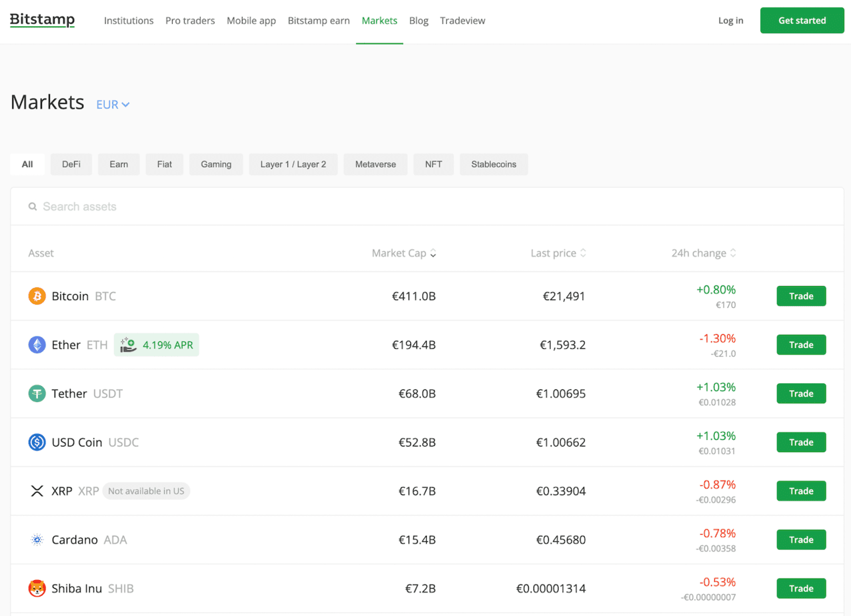Click Bitcoin last price €21,491
This screenshot has height=616, width=851.
click(564, 296)
